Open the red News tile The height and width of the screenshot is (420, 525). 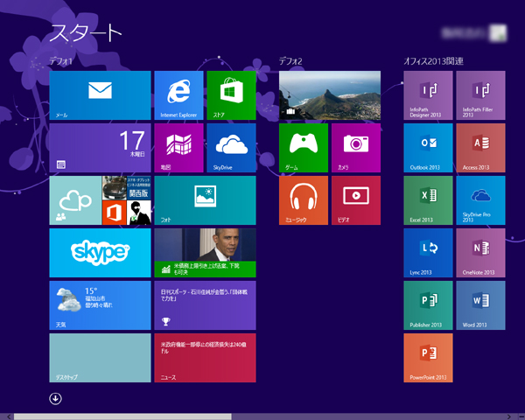pos(206,358)
